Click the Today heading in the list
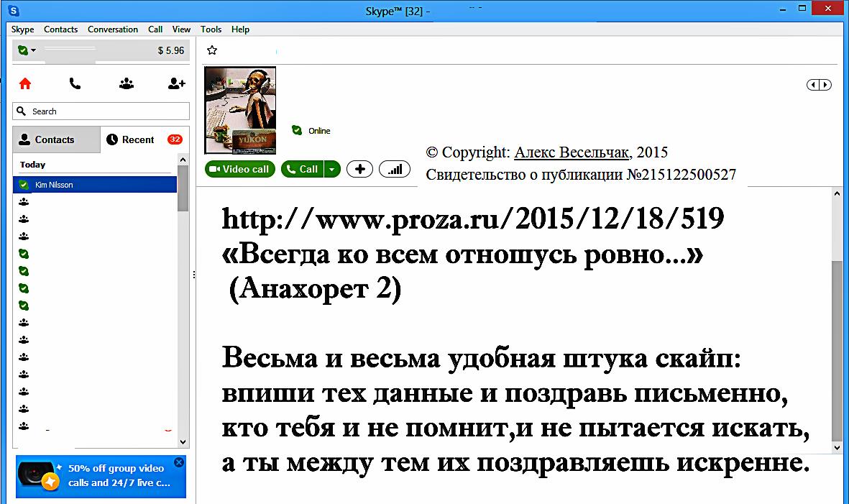 pos(32,165)
